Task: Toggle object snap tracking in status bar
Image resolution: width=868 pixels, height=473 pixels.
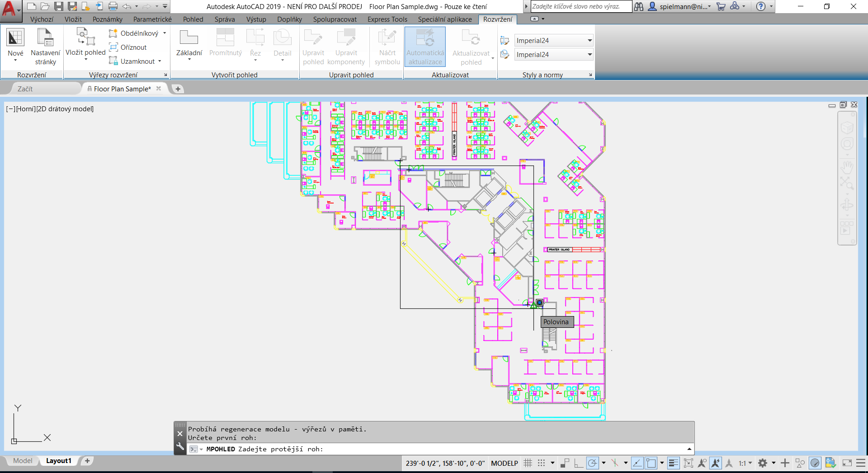Action: [x=637, y=463]
